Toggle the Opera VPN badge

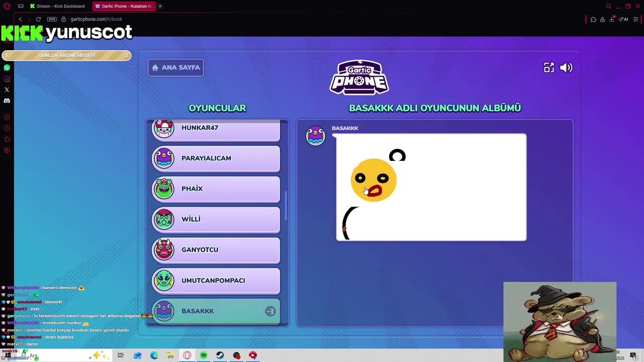(52, 19)
